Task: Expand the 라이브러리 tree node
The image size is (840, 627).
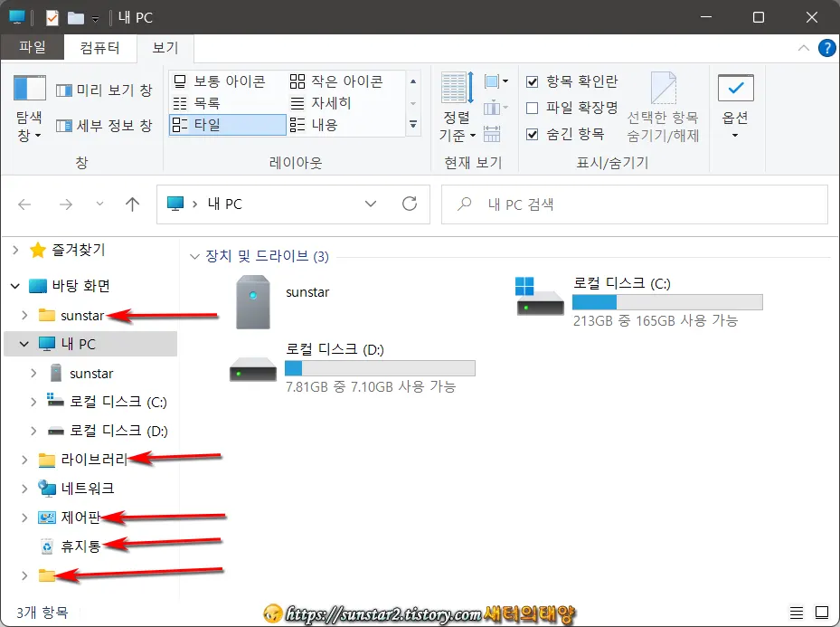Action: (24, 460)
